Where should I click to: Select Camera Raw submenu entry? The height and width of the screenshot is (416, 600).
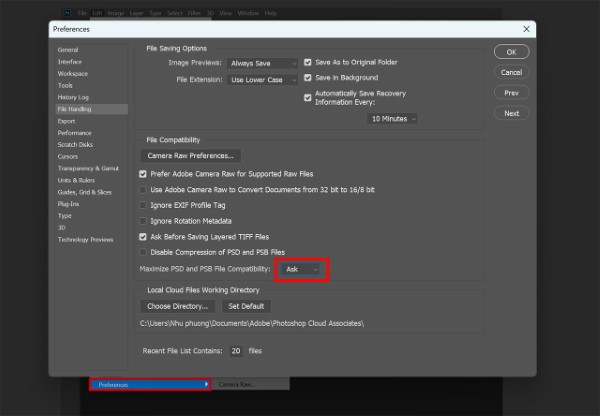pyautogui.click(x=237, y=384)
